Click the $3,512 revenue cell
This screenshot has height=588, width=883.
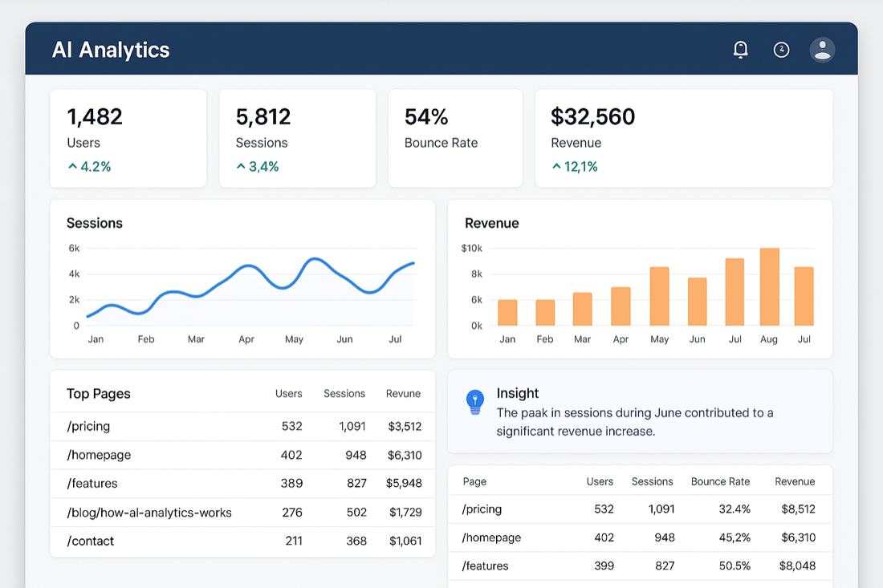click(405, 427)
